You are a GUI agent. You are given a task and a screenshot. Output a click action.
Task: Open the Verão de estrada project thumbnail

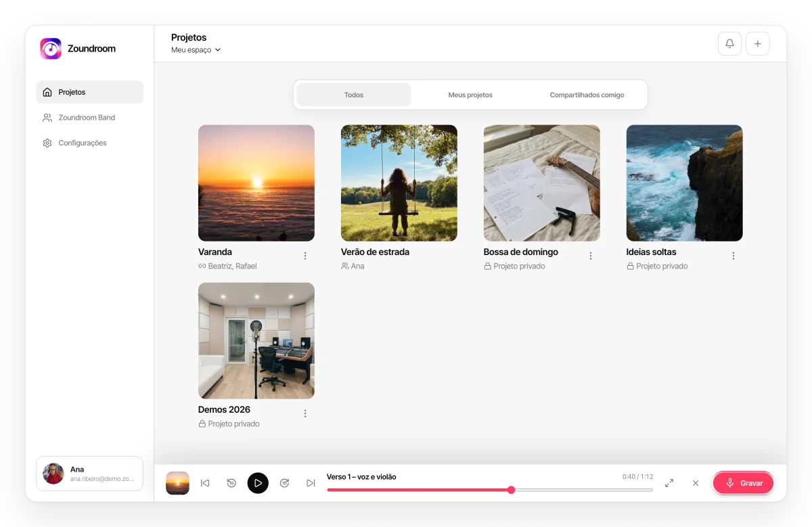tap(399, 183)
